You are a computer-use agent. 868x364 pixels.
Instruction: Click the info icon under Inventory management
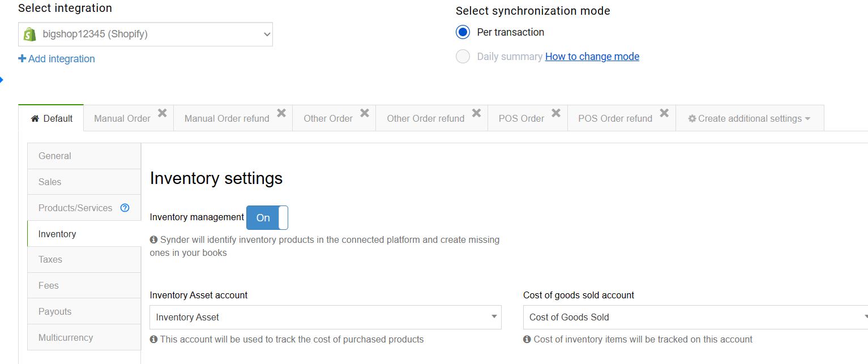point(153,239)
